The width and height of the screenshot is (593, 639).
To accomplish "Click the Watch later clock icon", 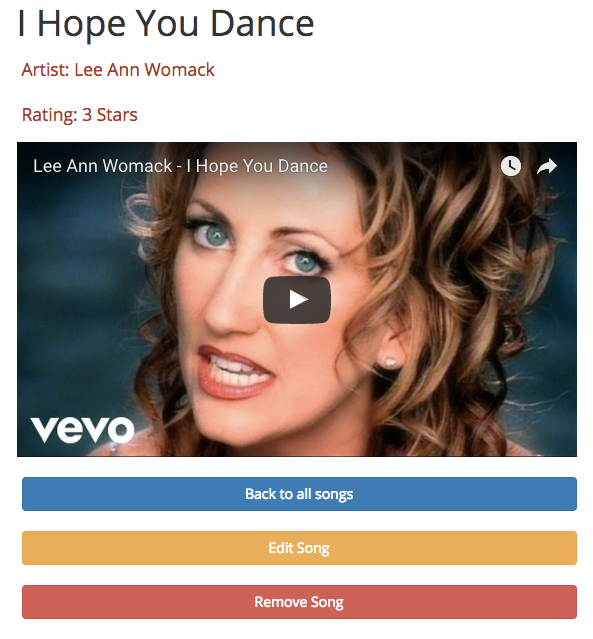I will click(x=511, y=166).
